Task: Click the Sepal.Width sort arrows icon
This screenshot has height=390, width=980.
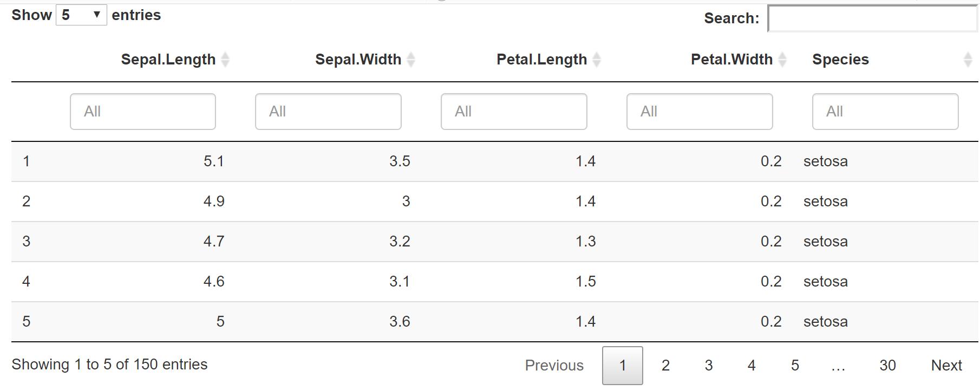Action: point(411,60)
